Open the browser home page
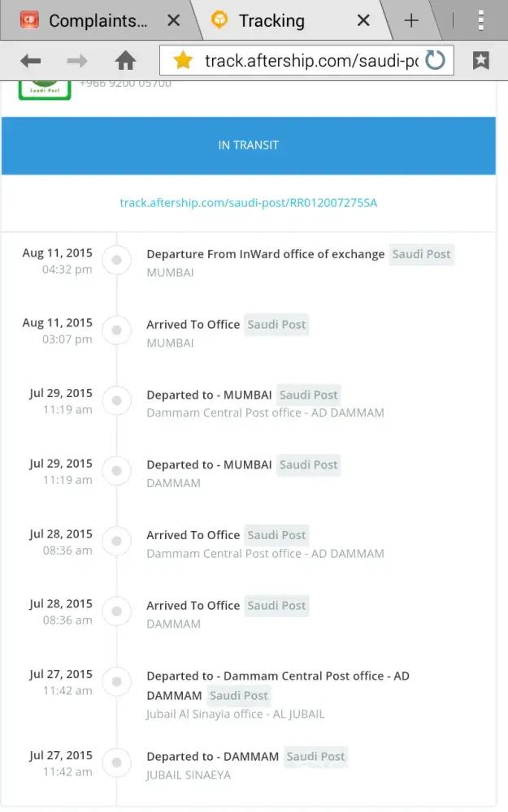Viewport: 508px width, 812px height. click(x=125, y=61)
